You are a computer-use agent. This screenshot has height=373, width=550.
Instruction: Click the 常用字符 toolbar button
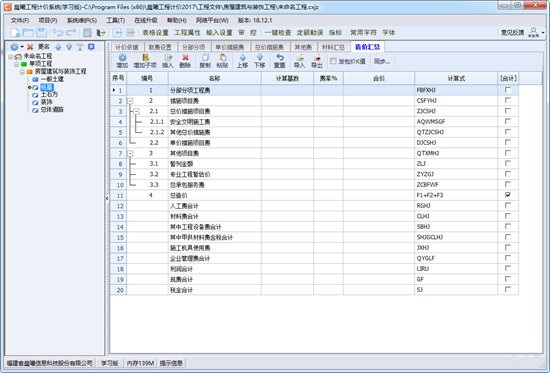click(363, 33)
